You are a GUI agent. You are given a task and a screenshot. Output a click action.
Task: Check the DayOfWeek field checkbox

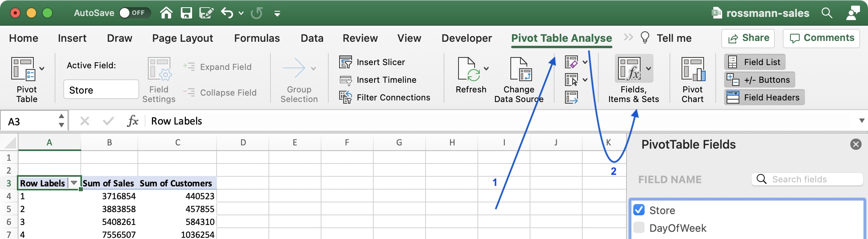(x=639, y=227)
